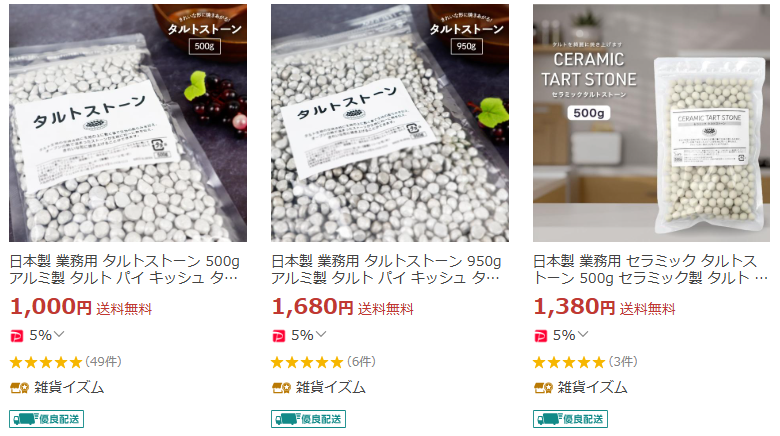Viewport: 780px width, 436px height.
Task: Open the 49件 star reviews
Action: pos(65,362)
